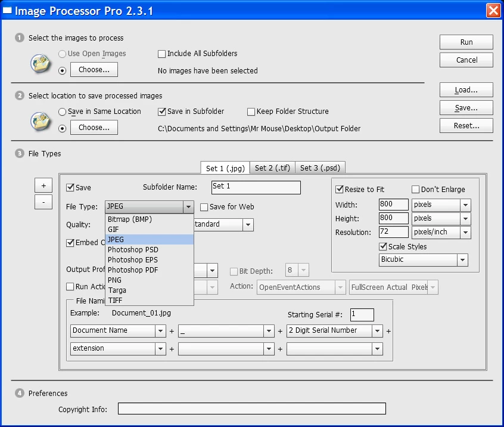Click the source images folder icon

click(40, 63)
